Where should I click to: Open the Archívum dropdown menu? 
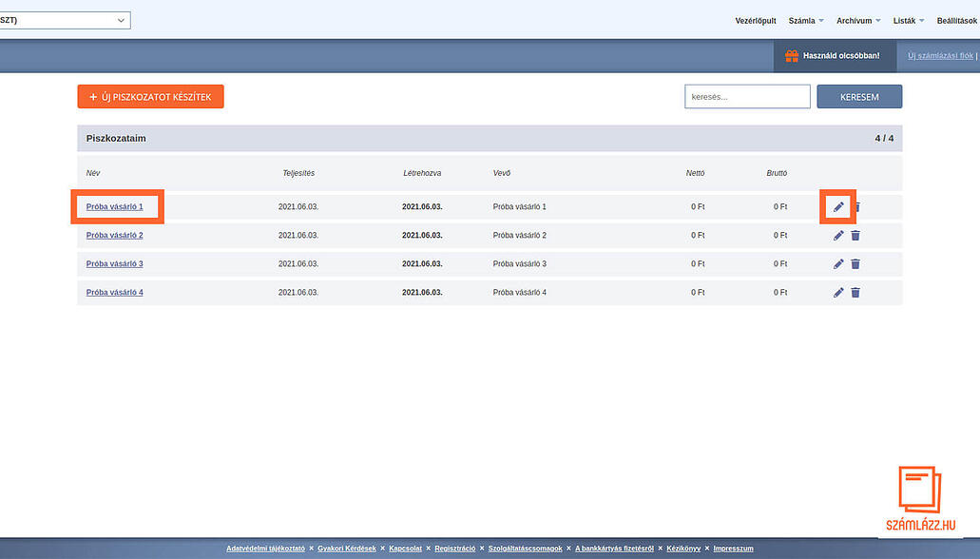(x=858, y=21)
